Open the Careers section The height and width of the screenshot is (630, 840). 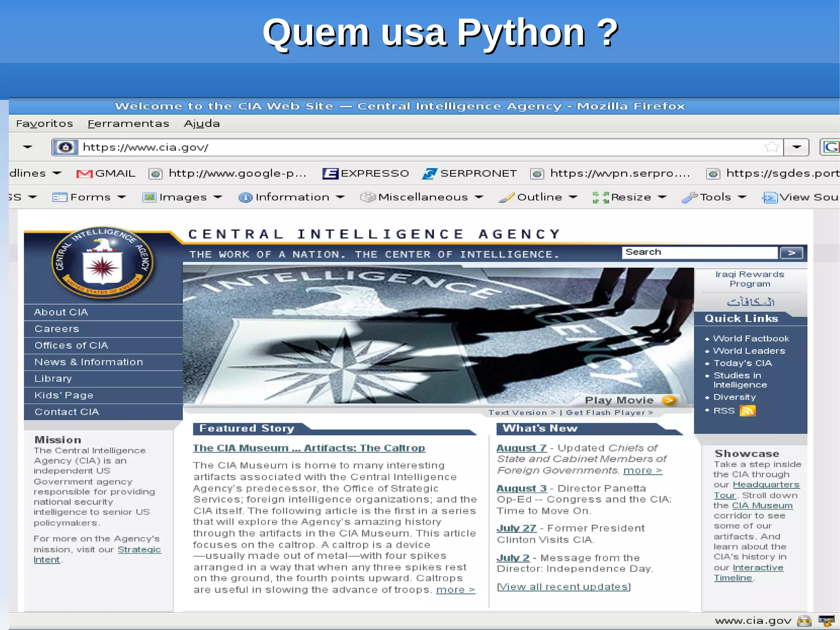pos(103,329)
